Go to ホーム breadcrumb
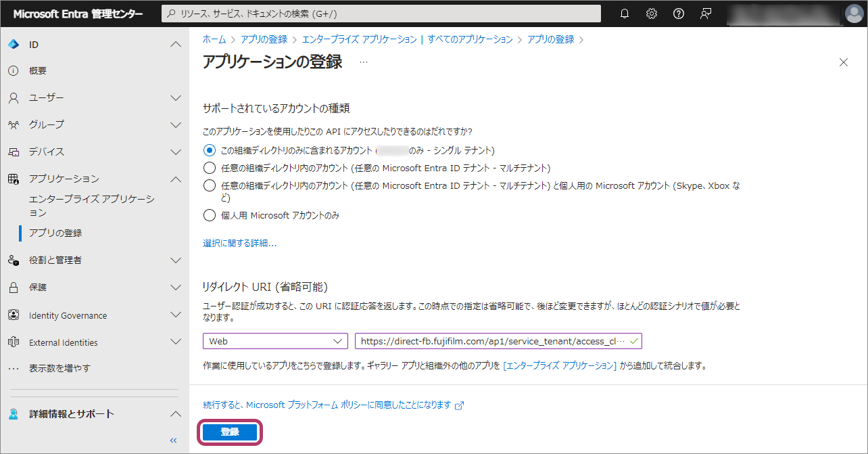Viewport: 868px width, 454px height. [214, 39]
